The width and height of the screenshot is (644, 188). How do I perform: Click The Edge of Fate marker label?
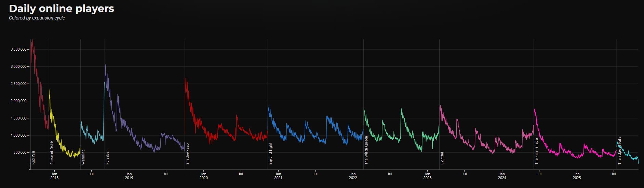coord(620,151)
